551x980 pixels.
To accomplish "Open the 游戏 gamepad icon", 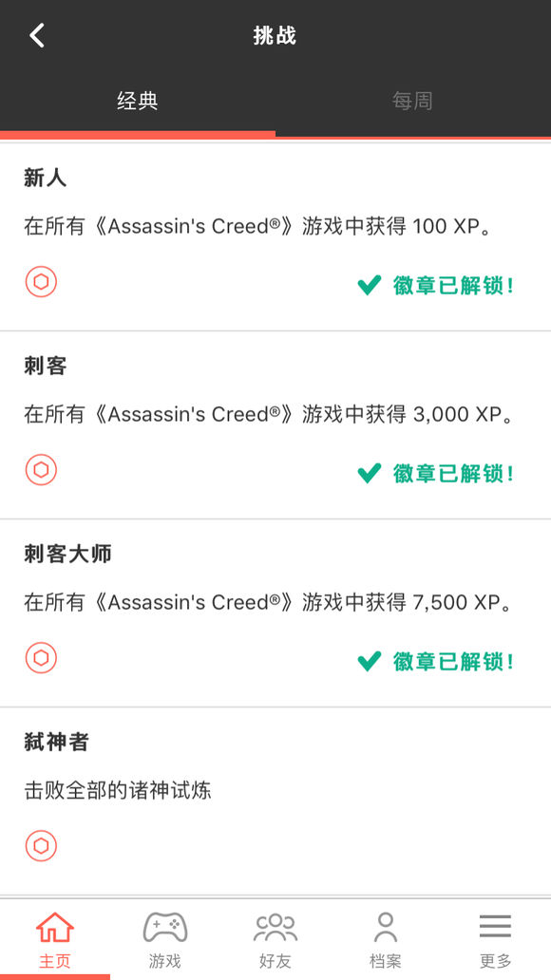I will [165, 927].
